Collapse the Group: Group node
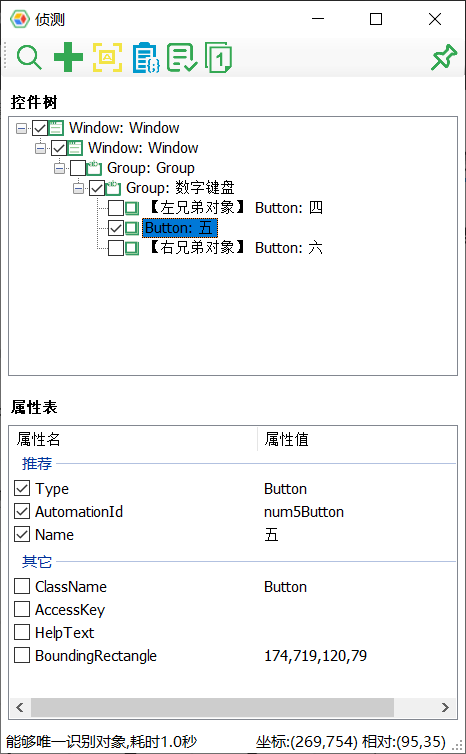 60,168
